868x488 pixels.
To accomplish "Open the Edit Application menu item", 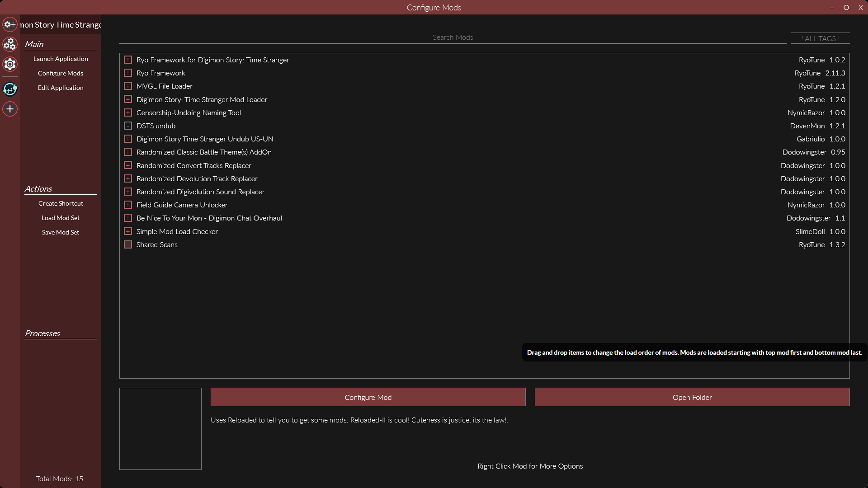I will [61, 88].
